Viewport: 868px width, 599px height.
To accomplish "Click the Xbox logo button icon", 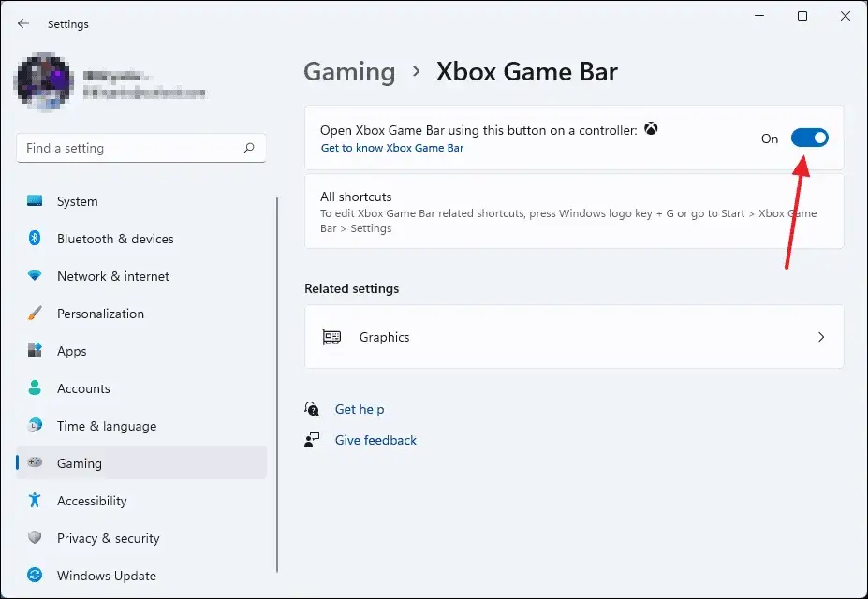I will point(651,129).
